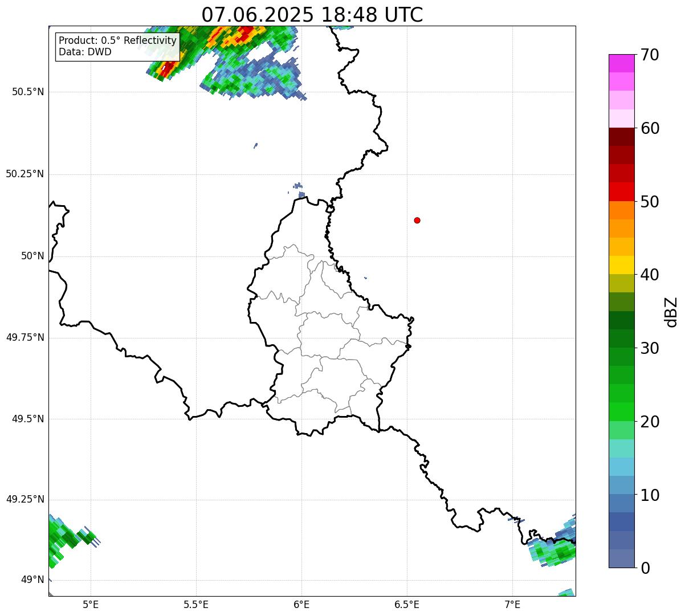Viewport: 685px width, 616px height.
Task: Click the colorbar "50" tick label
Action: click(x=650, y=202)
